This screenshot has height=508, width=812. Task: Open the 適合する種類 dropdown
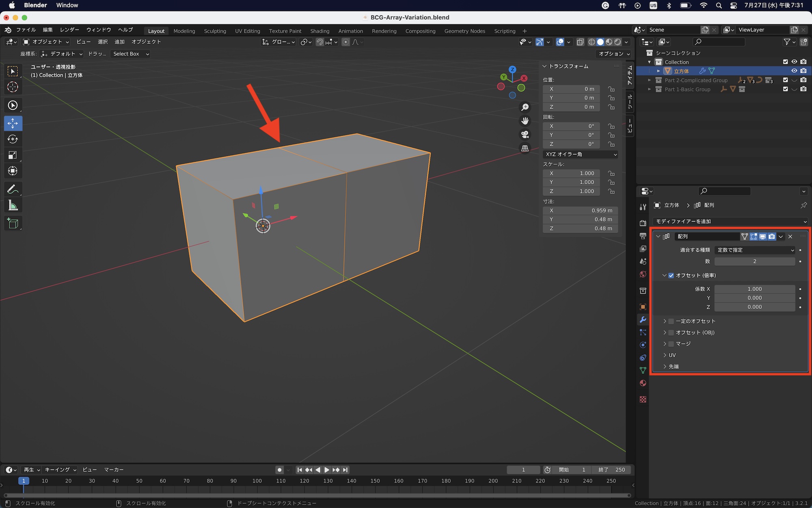(x=755, y=250)
